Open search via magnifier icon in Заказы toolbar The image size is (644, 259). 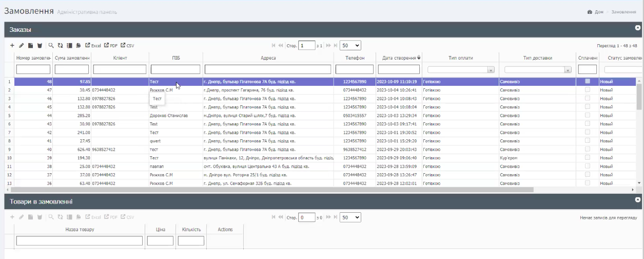point(51,45)
